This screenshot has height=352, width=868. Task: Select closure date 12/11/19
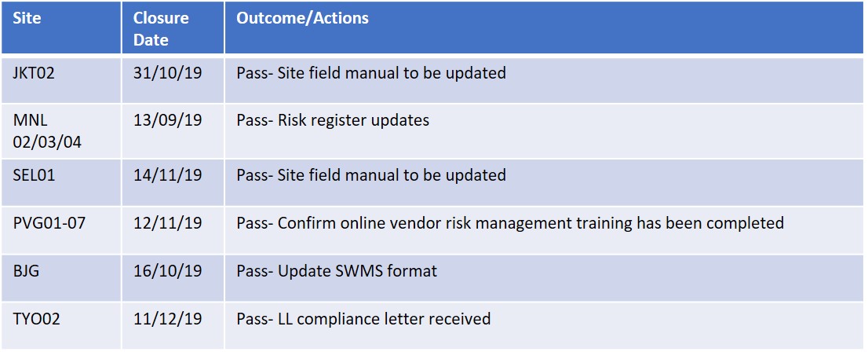point(168,223)
